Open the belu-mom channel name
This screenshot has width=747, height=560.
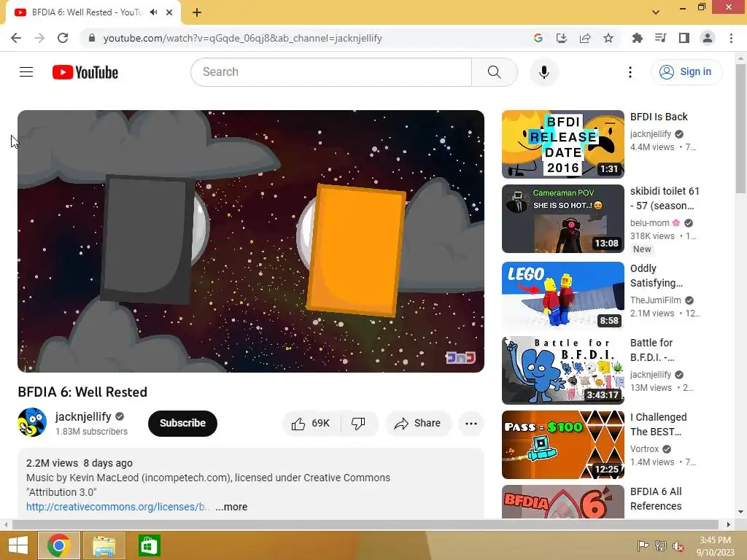(x=650, y=223)
